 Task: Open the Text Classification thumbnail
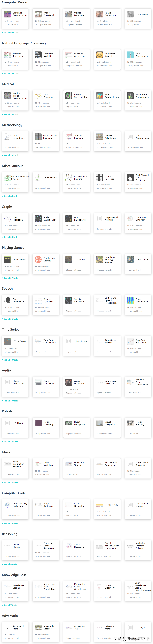(130, 55)
